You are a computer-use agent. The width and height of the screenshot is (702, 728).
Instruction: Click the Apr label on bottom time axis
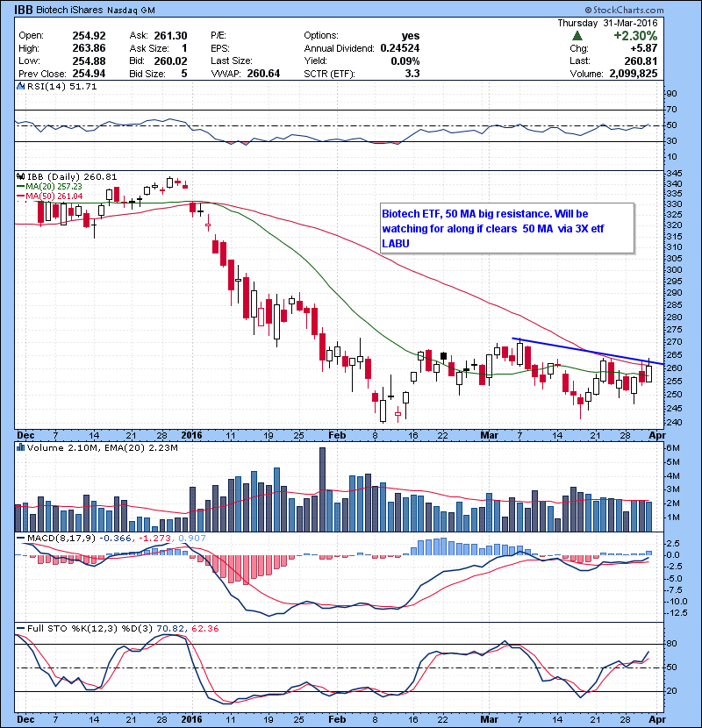pyautogui.click(x=657, y=719)
